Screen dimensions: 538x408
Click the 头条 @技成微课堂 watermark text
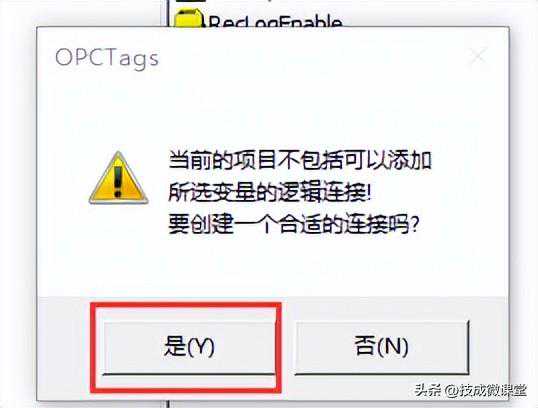coord(470,390)
